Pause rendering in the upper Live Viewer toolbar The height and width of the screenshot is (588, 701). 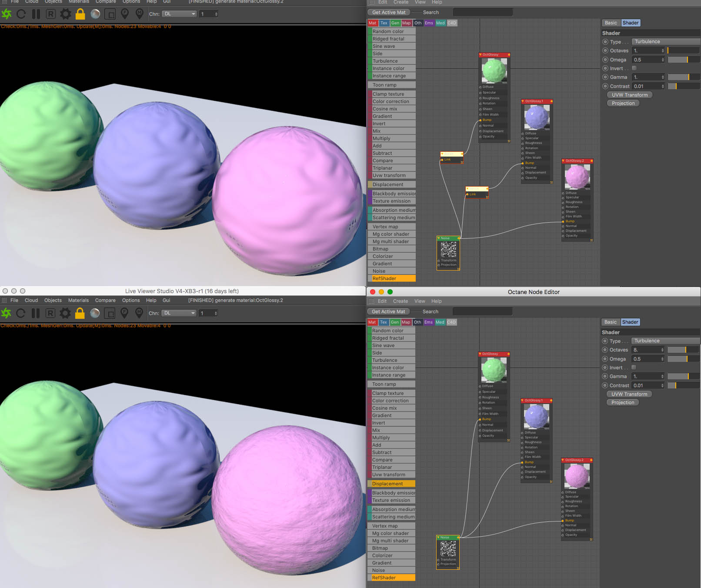[36, 14]
